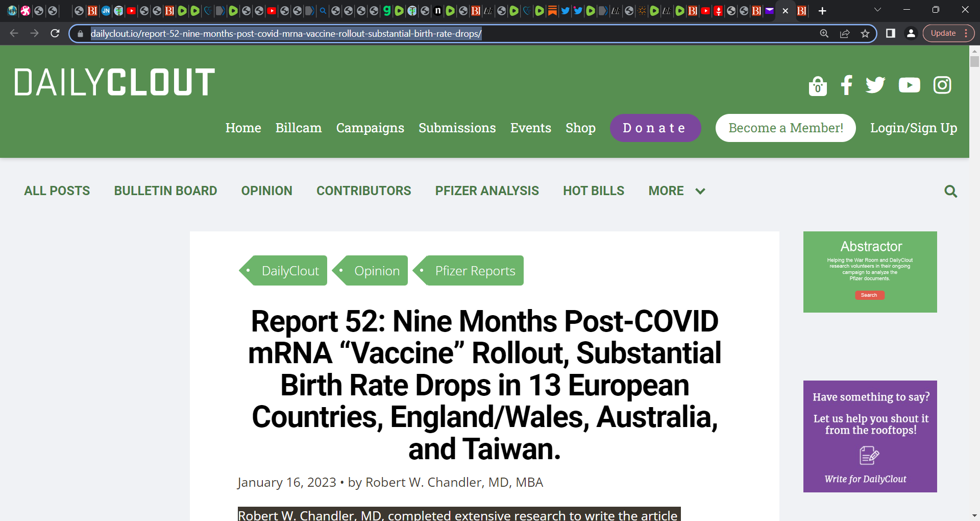Reload the page
This screenshot has width=980, height=521.
(x=55, y=34)
